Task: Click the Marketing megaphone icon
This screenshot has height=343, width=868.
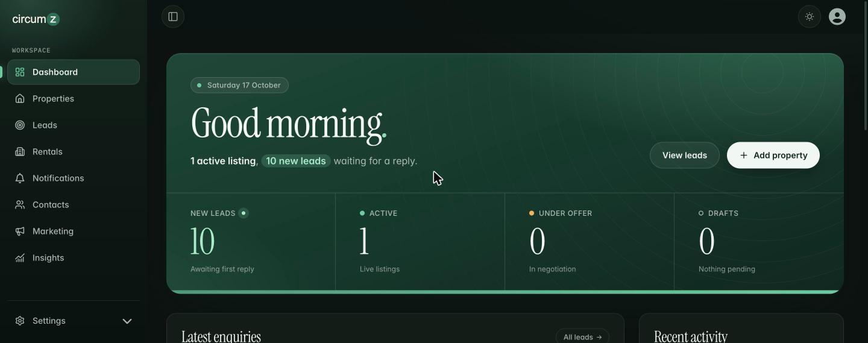Action: pos(20,231)
